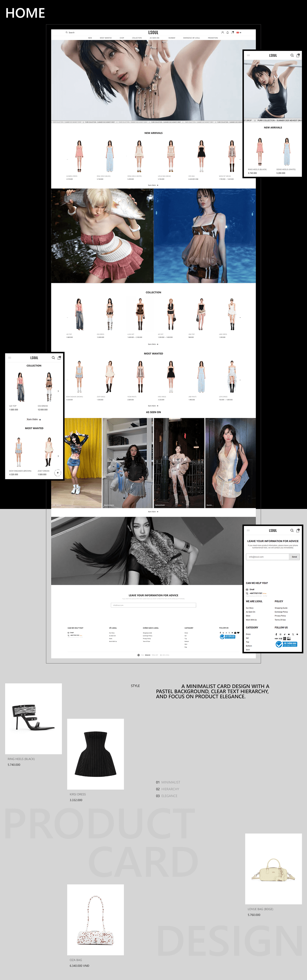Open PROMOTION in desktop navigation bar
The width and height of the screenshot is (307, 980).
(213, 38)
